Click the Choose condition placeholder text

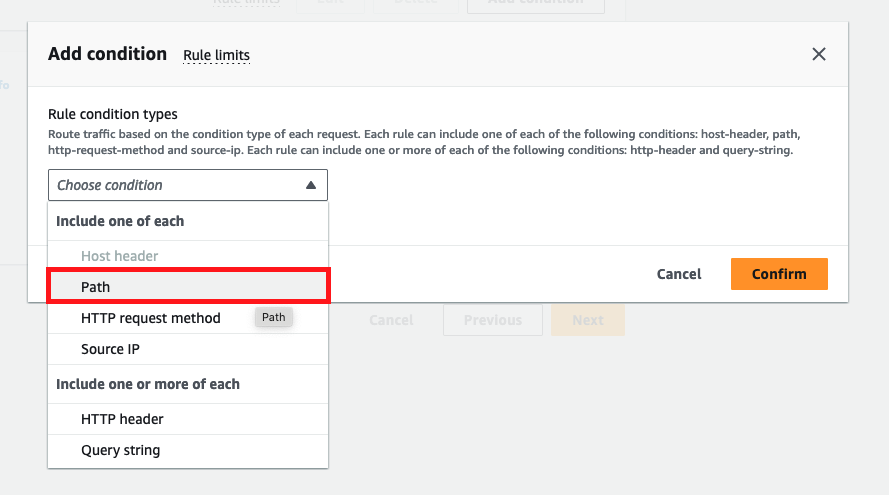click(x=110, y=185)
